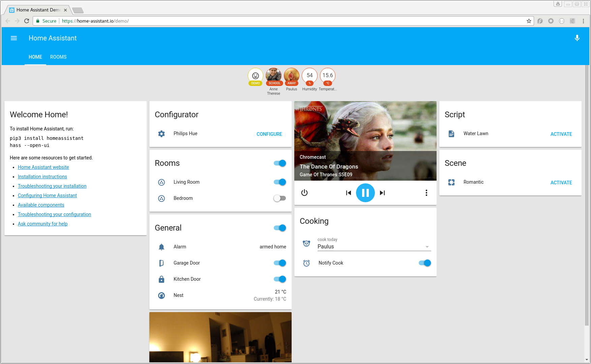Skip to the next track
Viewport: 591px width, 364px height.
click(382, 193)
